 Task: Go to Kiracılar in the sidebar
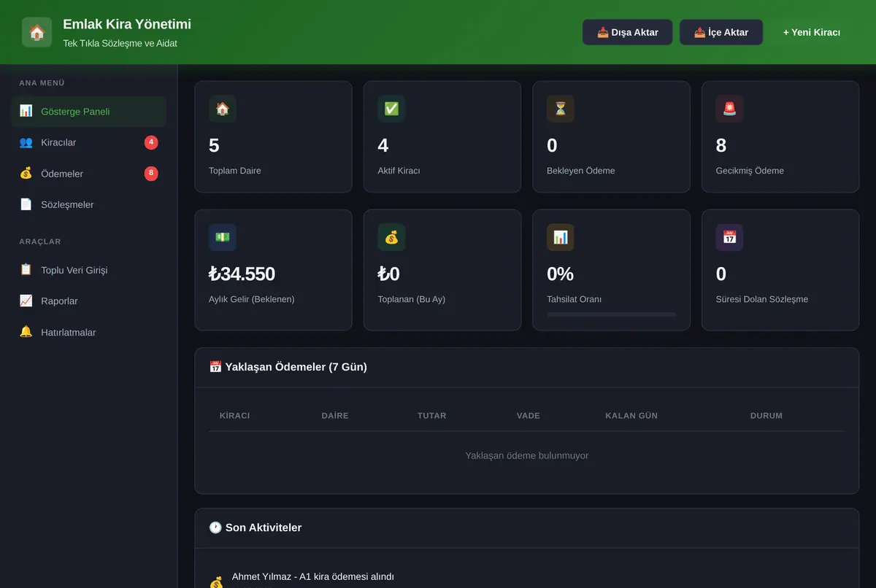tap(88, 142)
